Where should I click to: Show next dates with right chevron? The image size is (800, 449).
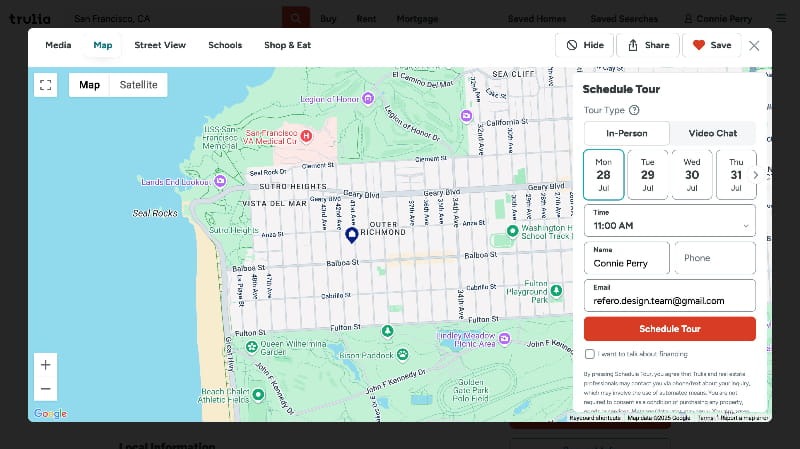click(x=755, y=175)
